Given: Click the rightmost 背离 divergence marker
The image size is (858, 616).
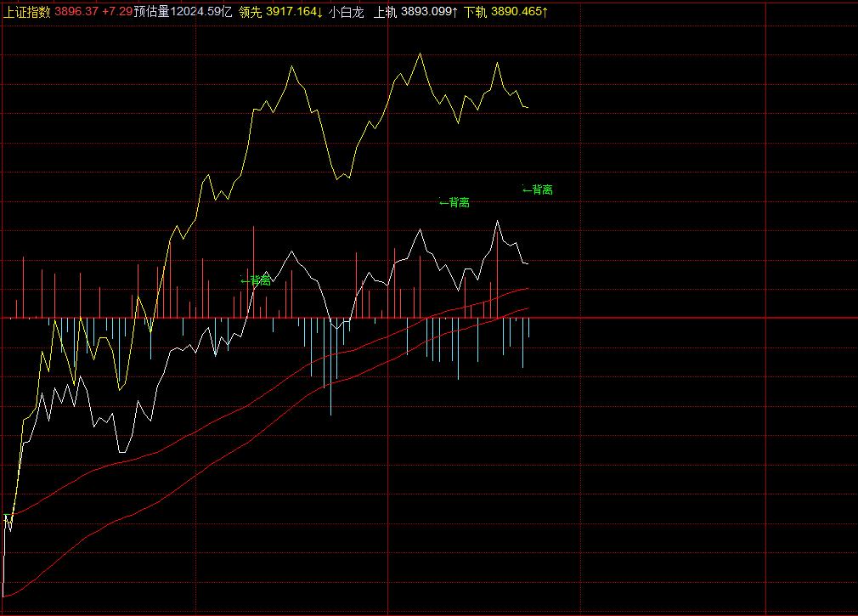Looking at the screenshot, I should [x=538, y=189].
